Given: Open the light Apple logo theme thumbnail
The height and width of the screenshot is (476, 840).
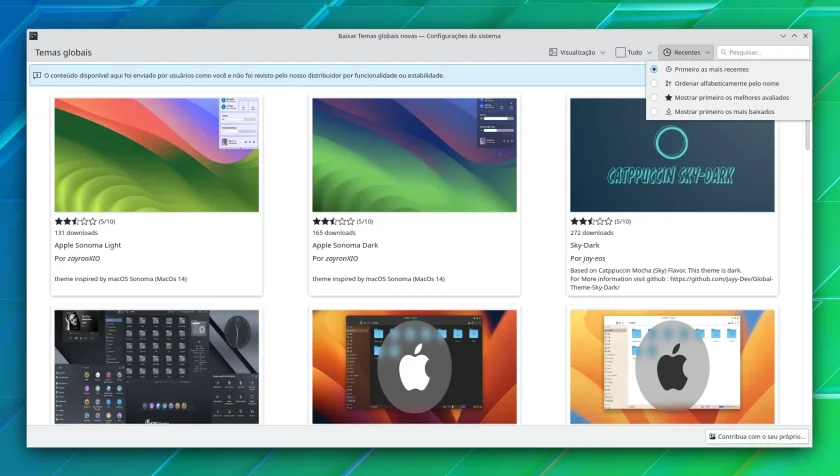Looking at the screenshot, I should (x=672, y=367).
